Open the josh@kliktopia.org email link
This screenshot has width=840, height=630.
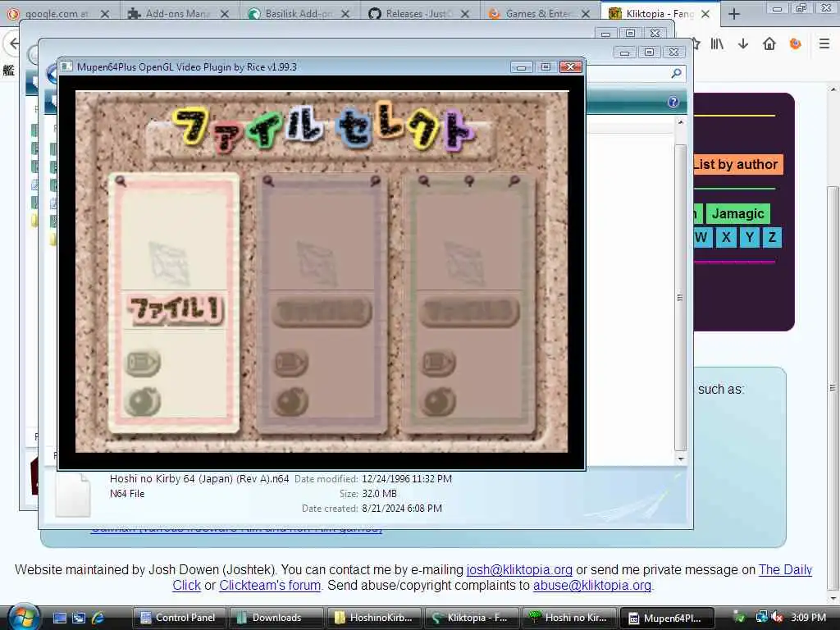[x=519, y=569]
